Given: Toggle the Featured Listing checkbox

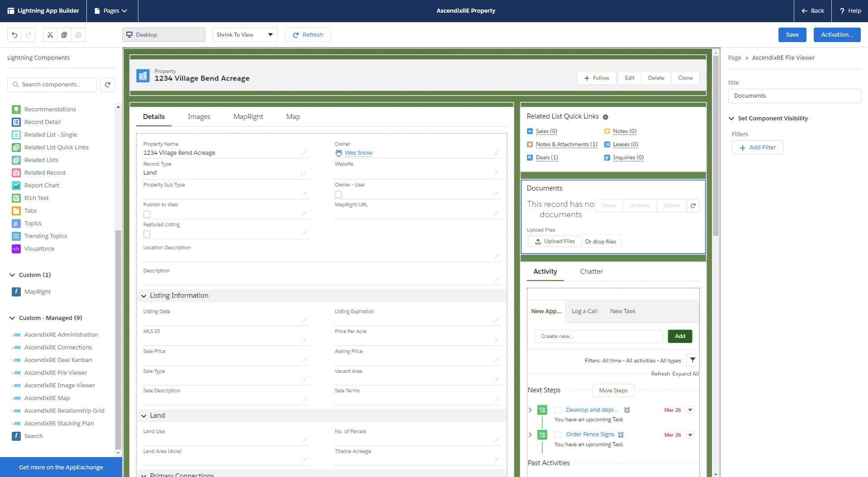Looking at the screenshot, I should pos(147,234).
